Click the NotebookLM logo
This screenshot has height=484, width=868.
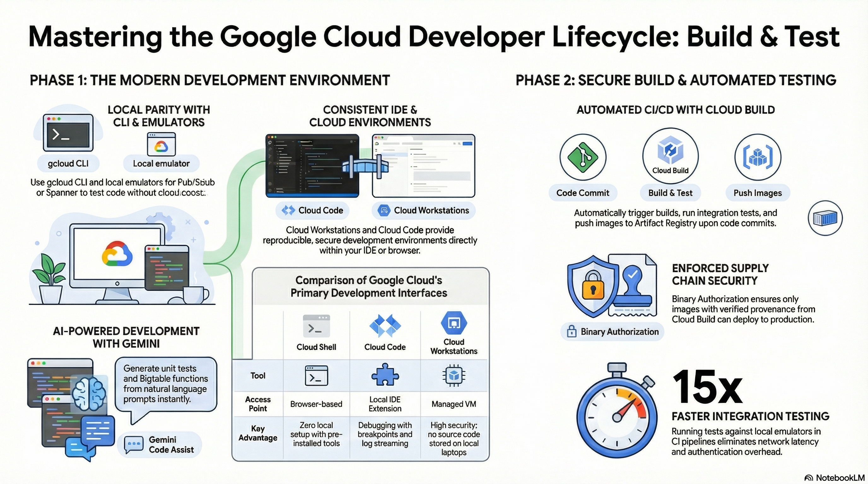pyautogui.click(x=835, y=478)
